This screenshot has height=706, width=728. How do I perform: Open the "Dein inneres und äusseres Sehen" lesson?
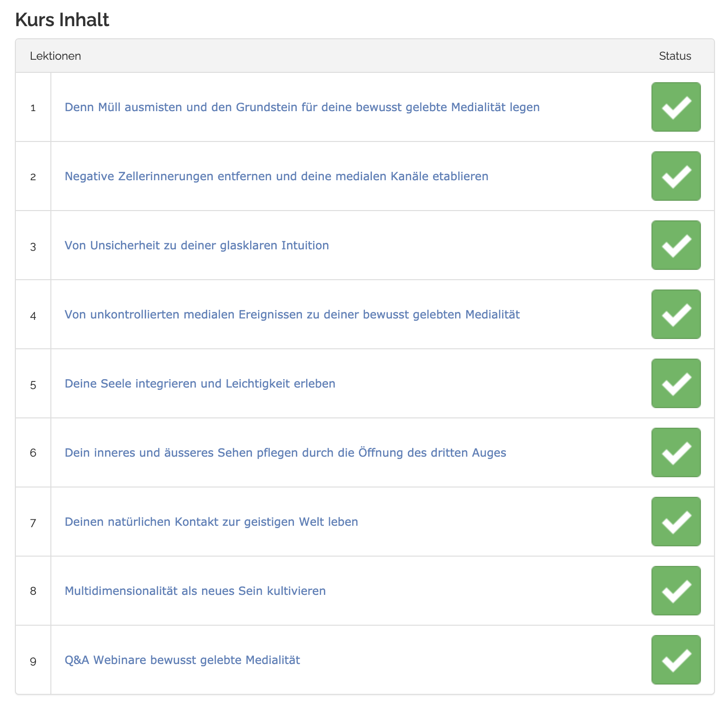pyautogui.click(x=285, y=453)
